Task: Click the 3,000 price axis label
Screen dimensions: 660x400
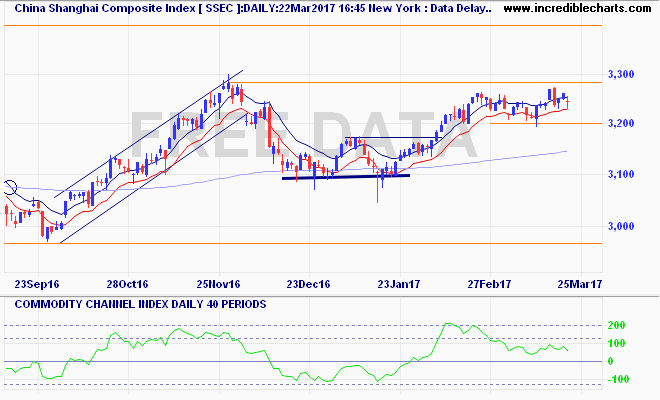Action: coord(621,226)
